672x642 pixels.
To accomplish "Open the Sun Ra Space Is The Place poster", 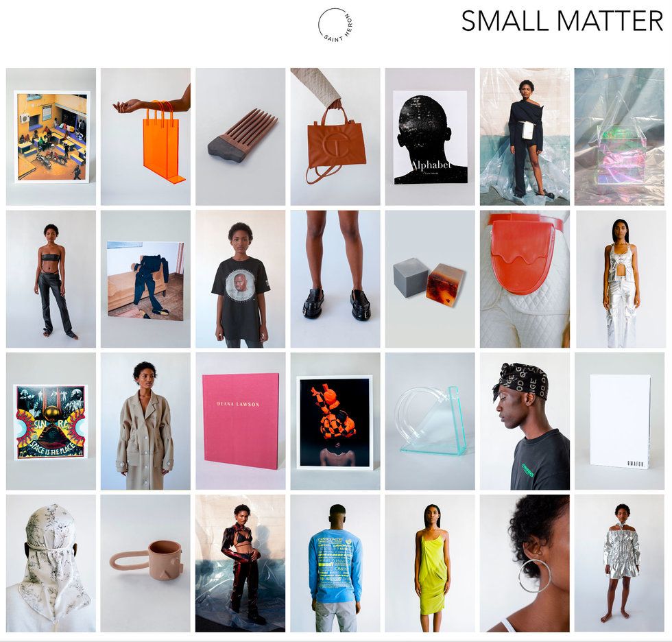I will tap(51, 421).
